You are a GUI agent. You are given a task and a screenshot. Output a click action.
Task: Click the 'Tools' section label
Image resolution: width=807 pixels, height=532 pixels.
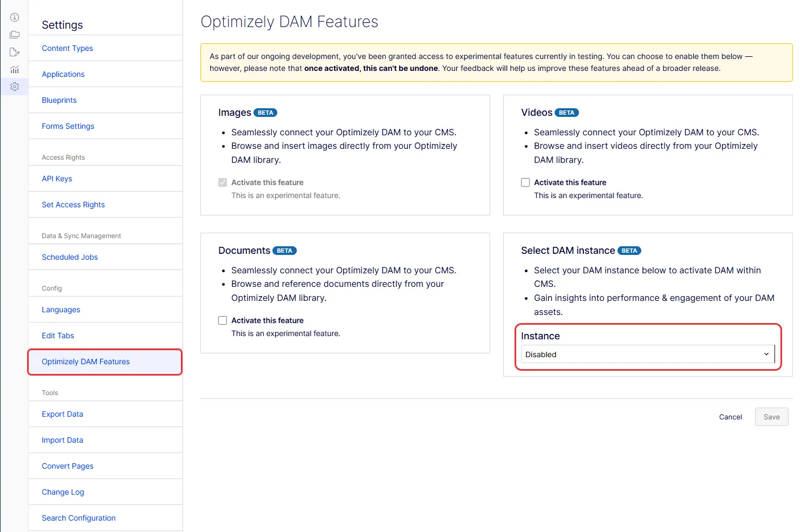(x=50, y=393)
